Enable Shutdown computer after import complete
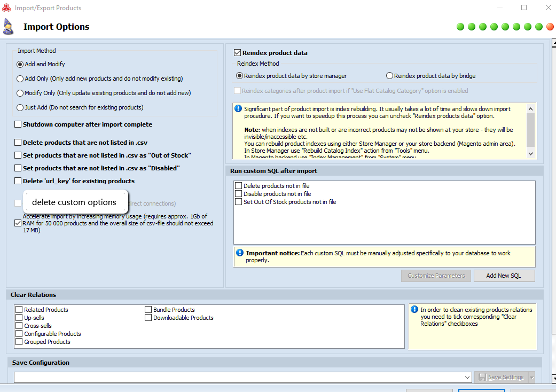Screen dimensions: 556x392 [18, 124]
